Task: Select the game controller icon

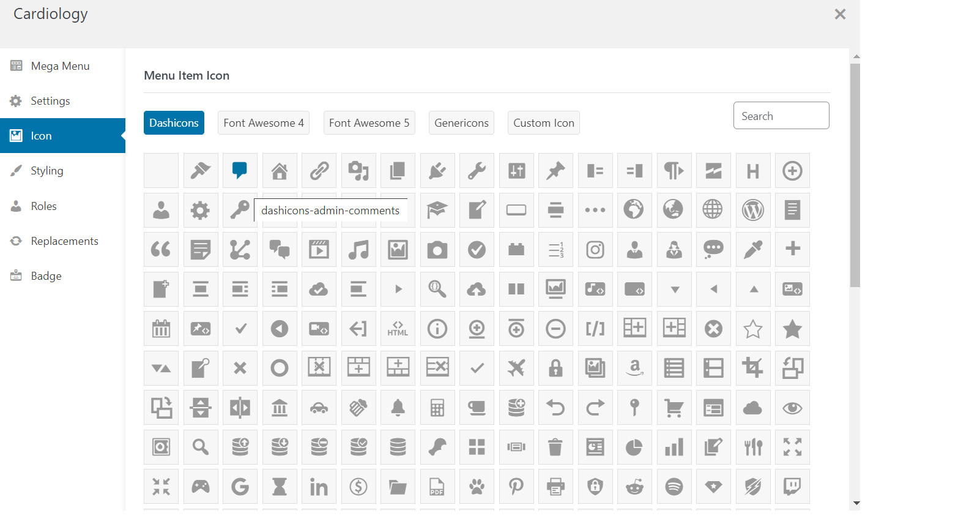Action: click(x=201, y=487)
